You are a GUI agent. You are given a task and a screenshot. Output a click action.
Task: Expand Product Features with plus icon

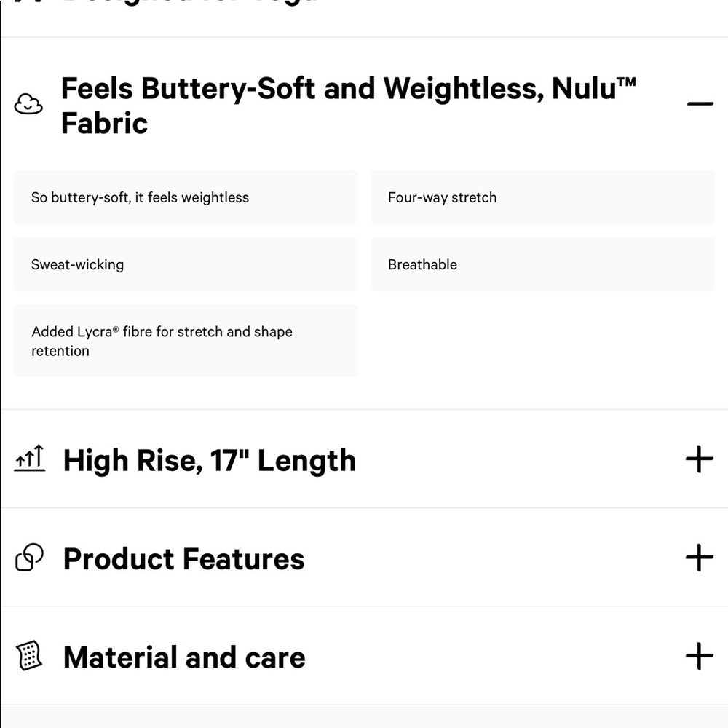point(699,558)
